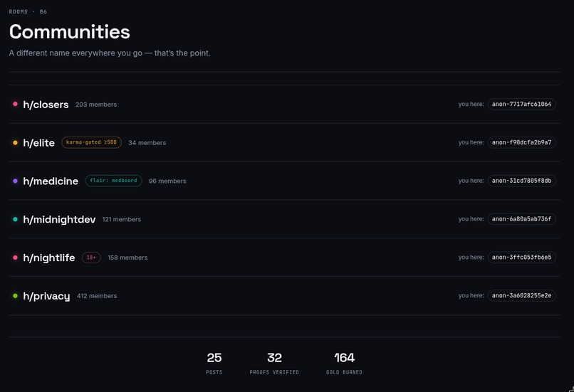Viewport: 574px width, 392px height.
Task: Open the h/nightlife community
Action: pyautogui.click(x=49, y=258)
